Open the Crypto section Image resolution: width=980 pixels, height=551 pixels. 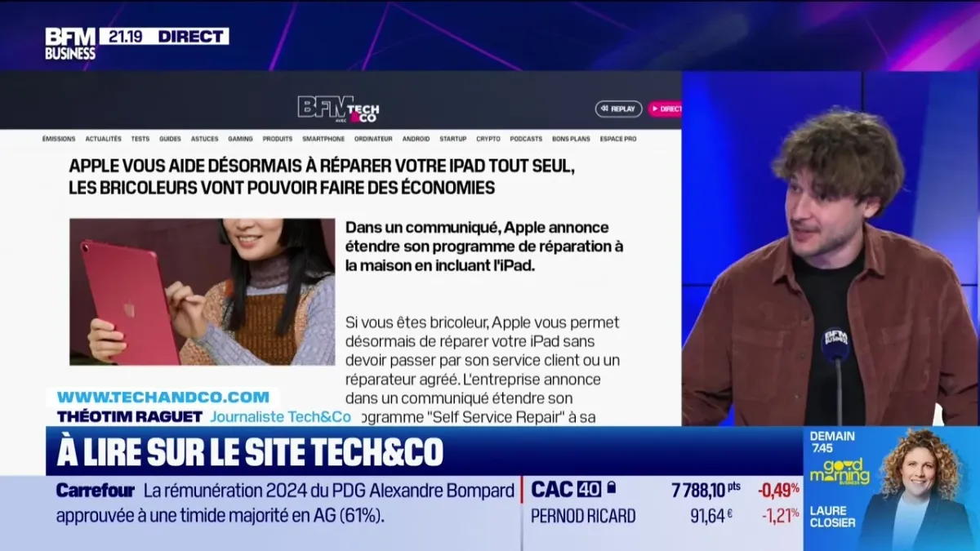[x=488, y=139]
